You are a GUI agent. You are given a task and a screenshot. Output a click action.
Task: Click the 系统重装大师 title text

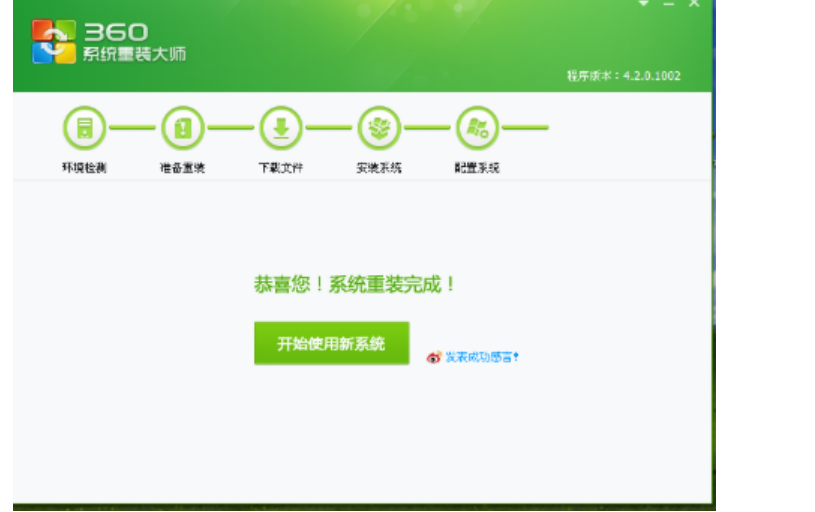click(135, 54)
